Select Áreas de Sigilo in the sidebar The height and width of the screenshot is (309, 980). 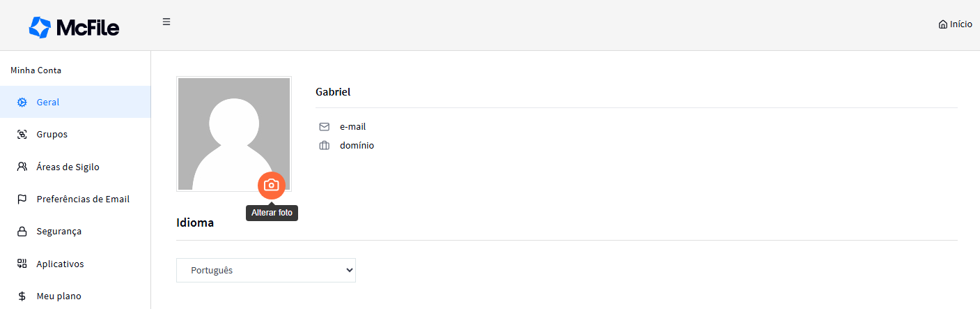click(x=75, y=167)
